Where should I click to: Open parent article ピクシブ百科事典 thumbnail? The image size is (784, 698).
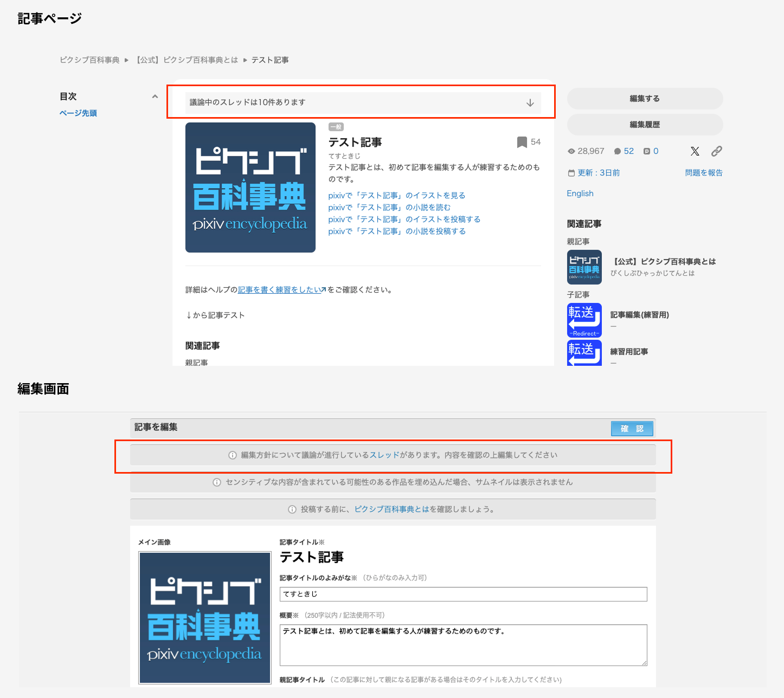(584, 267)
